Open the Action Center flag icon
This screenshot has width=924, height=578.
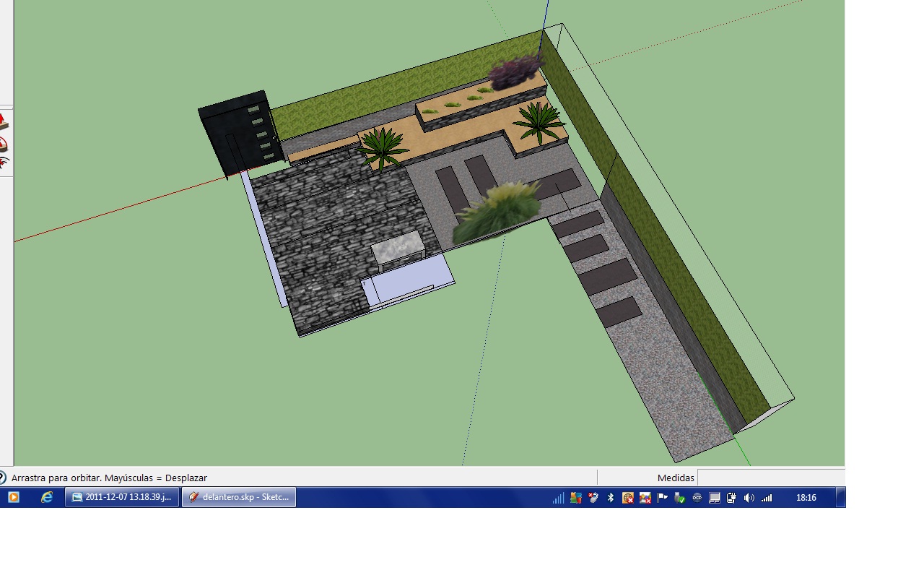[x=663, y=498]
